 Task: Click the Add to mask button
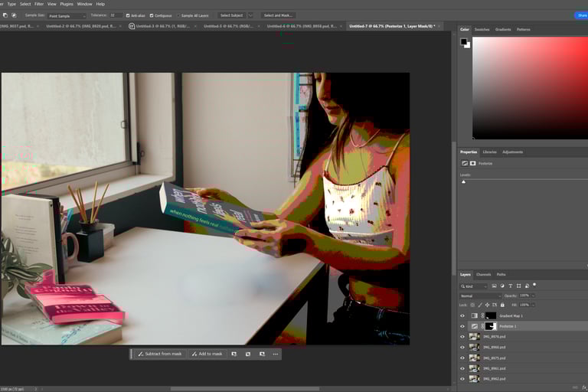[207, 354]
